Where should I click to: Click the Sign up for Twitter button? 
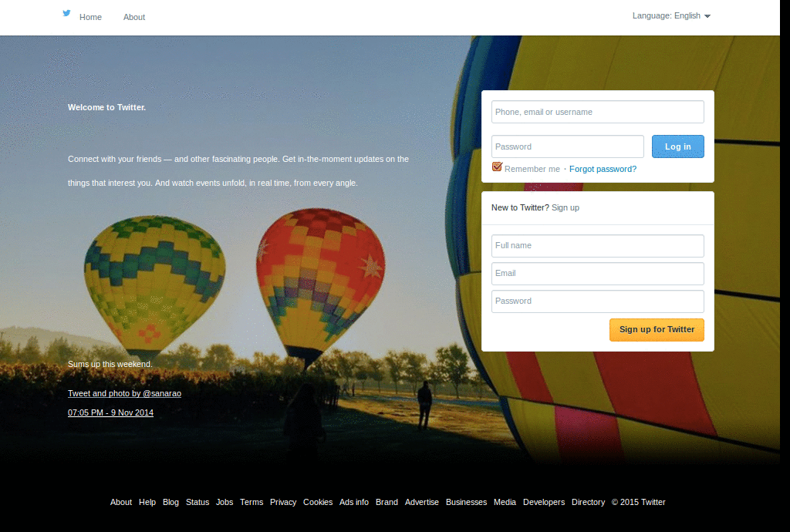click(657, 330)
